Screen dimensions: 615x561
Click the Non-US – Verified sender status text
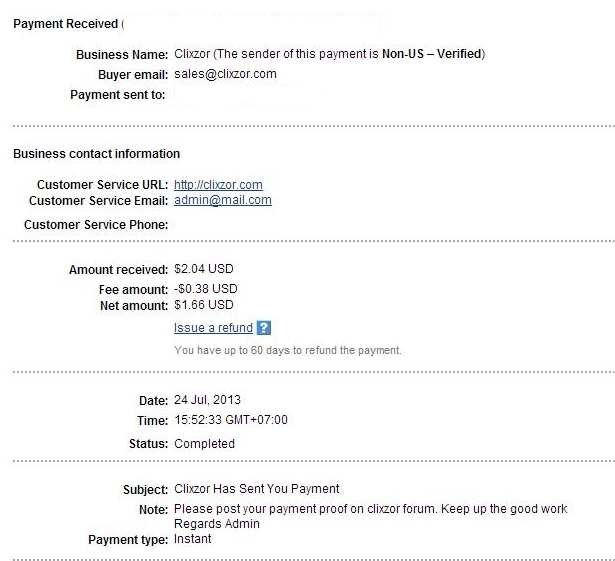(x=434, y=54)
